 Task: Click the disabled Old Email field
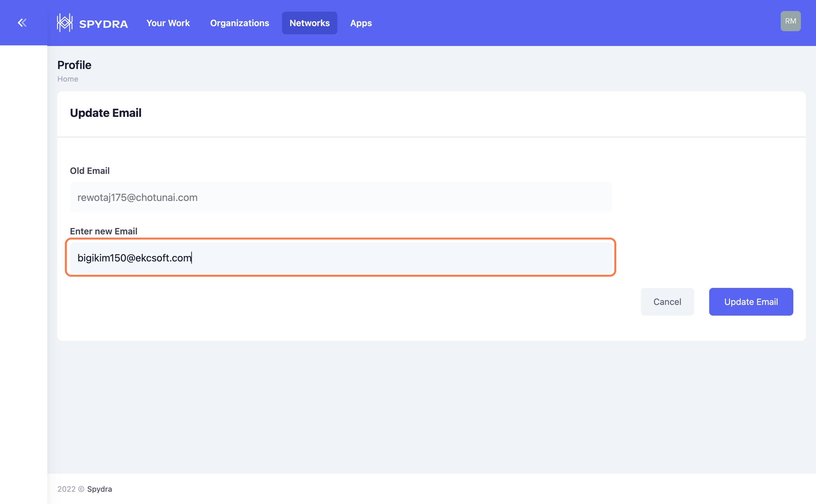(x=341, y=197)
